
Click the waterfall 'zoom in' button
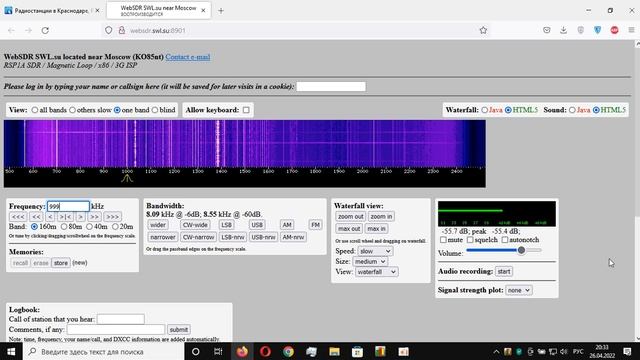381,217
